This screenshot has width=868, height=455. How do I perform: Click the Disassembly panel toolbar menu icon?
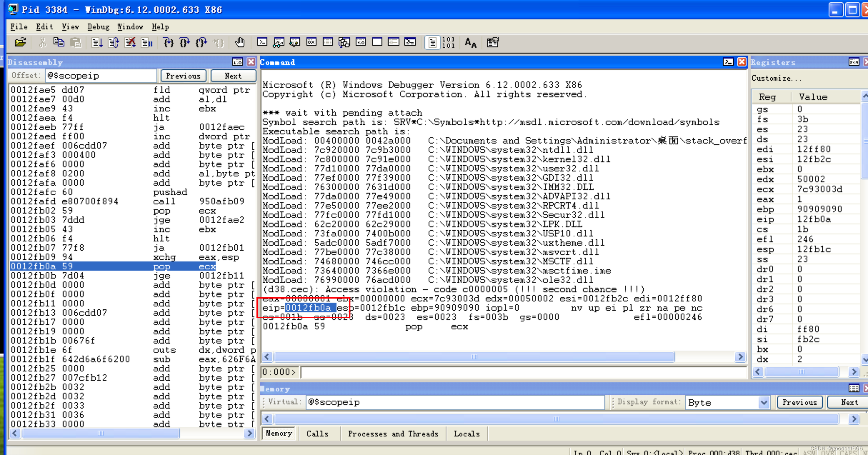pos(238,62)
